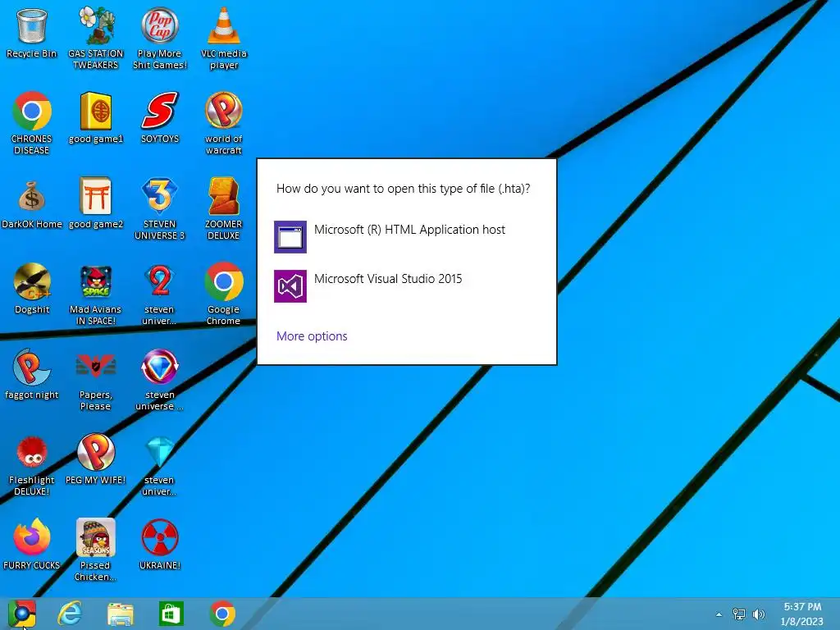This screenshot has height=630, width=840.
Task: Open the volume speaker tray icon
Action: [x=759, y=614]
